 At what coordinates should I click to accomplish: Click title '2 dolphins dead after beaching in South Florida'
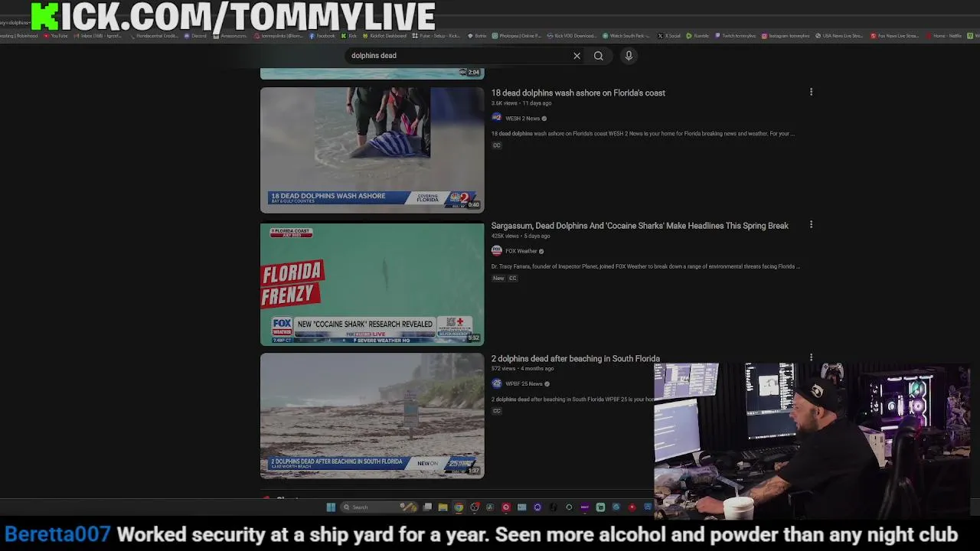click(575, 358)
